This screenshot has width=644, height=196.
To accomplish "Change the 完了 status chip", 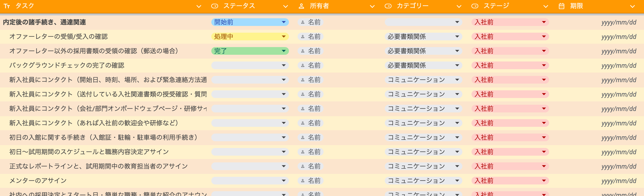I will [x=250, y=51].
